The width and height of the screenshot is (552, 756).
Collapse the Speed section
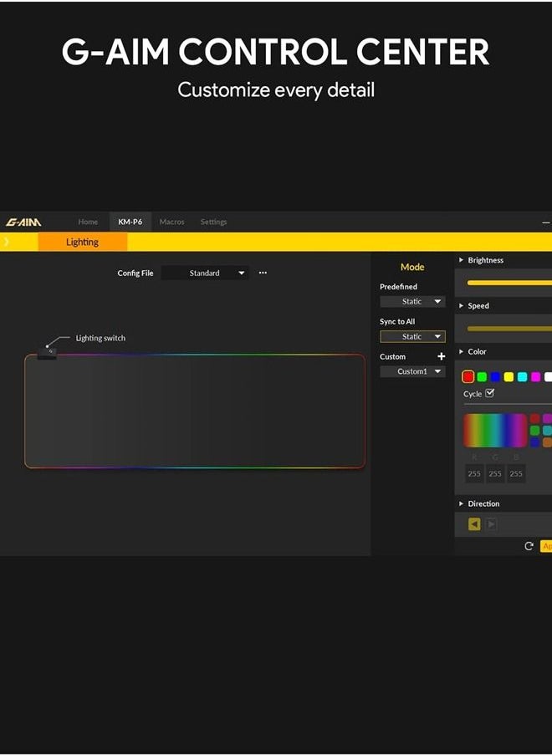pyautogui.click(x=461, y=306)
